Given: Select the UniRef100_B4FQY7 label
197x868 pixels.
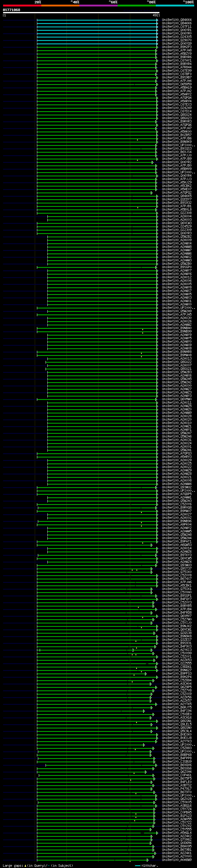Looking at the screenshot, I should click(x=177, y=599).
